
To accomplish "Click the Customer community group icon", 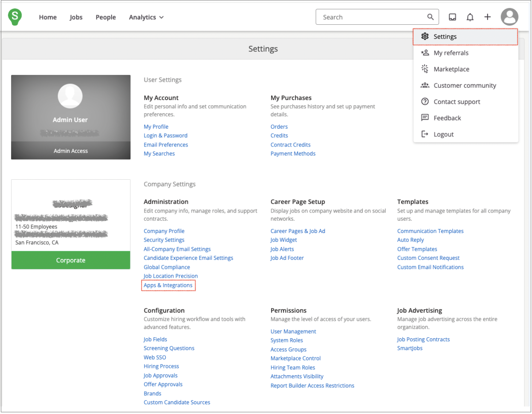I will [425, 85].
